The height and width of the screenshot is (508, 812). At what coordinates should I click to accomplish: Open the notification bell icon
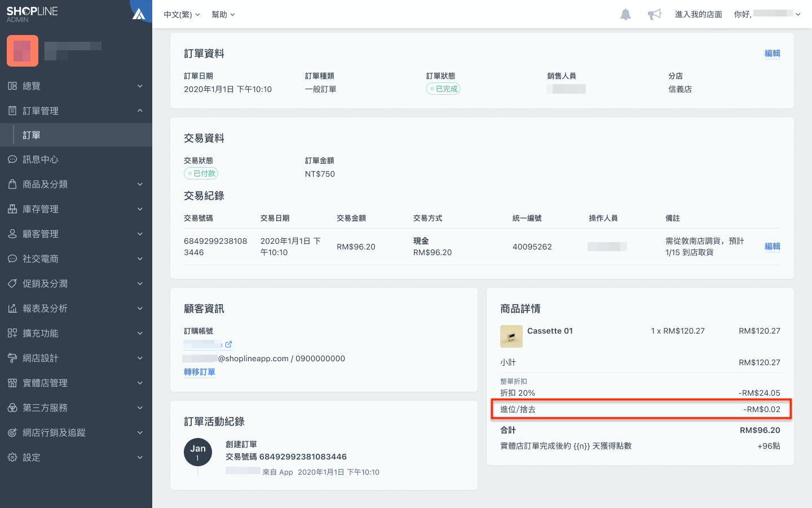pyautogui.click(x=625, y=14)
